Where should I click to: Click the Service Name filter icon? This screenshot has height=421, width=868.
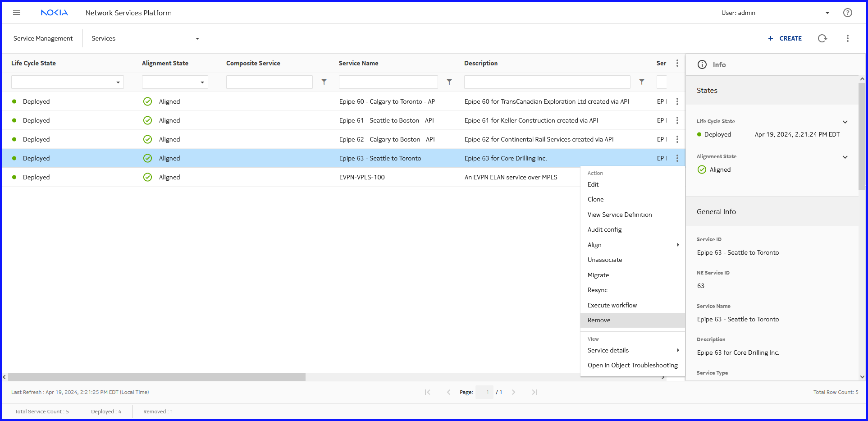[449, 82]
